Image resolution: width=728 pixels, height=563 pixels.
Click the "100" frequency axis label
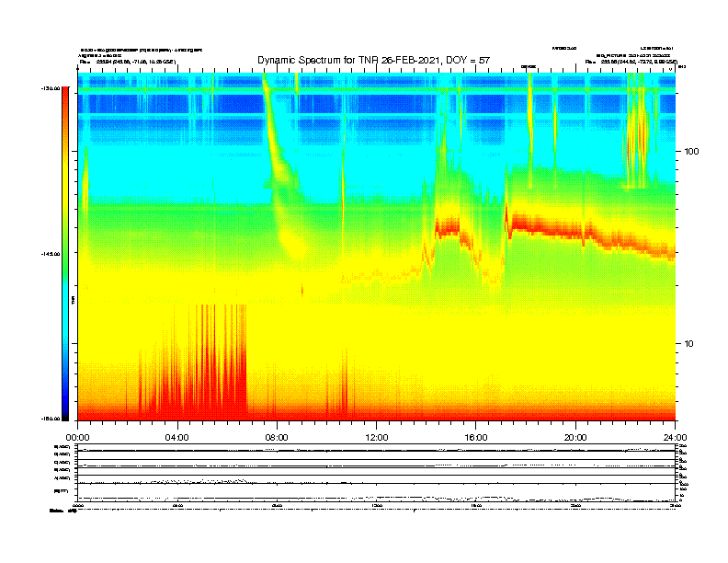691,152
